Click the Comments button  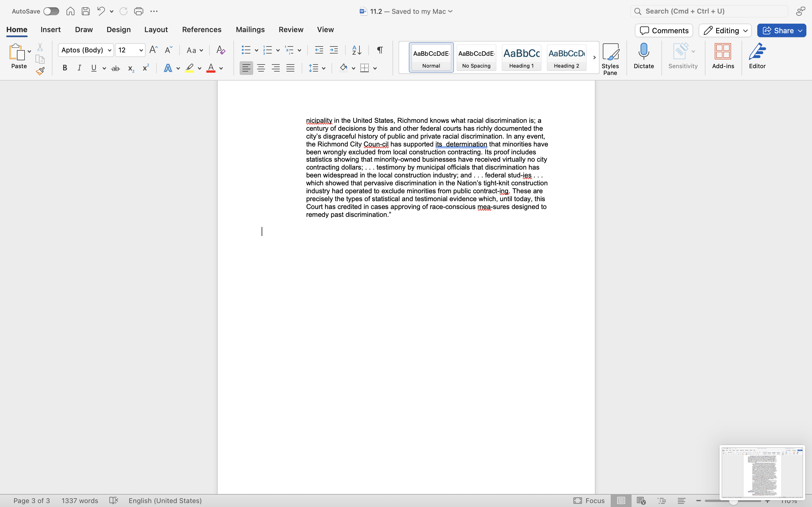click(664, 30)
